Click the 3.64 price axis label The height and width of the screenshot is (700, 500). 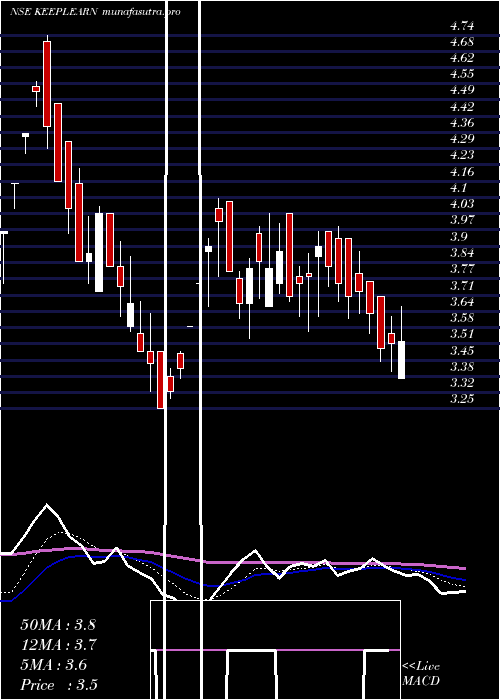[x=462, y=301]
